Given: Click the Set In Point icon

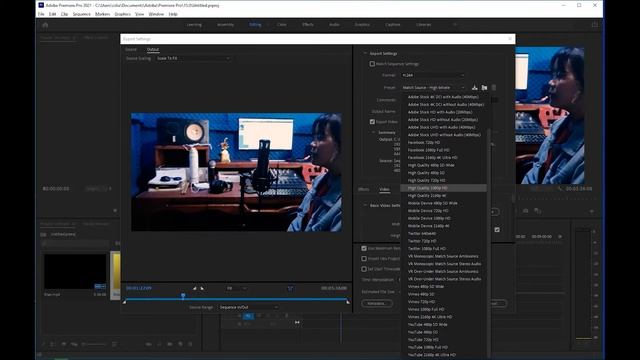Looking at the screenshot, I should click(x=194, y=288).
